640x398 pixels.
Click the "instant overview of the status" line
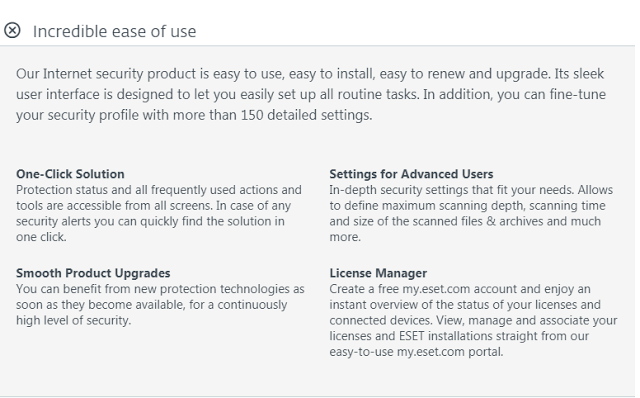click(x=465, y=305)
